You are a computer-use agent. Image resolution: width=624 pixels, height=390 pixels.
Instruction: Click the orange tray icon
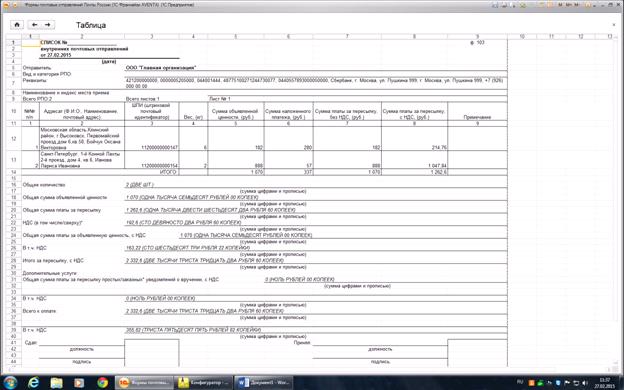pyautogui.click(x=531, y=383)
